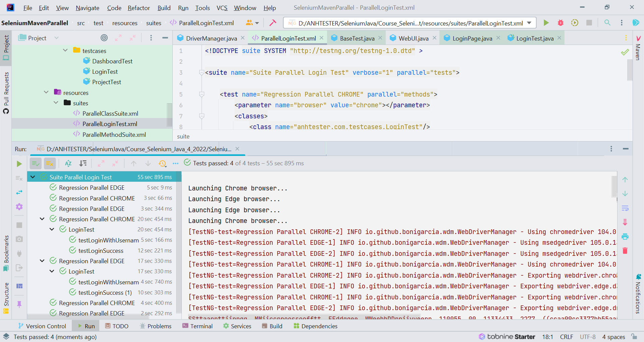Screen dimensions: 644x342
Task: Open test history clock icon
Action: (163, 164)
